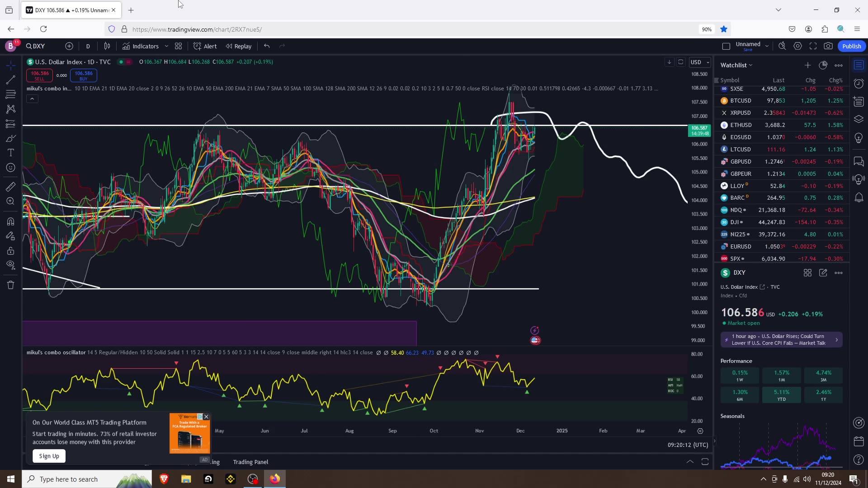Open chart settings gear icon
The height and width of the screenshot is (488, 868).
(x=797, y=46)
